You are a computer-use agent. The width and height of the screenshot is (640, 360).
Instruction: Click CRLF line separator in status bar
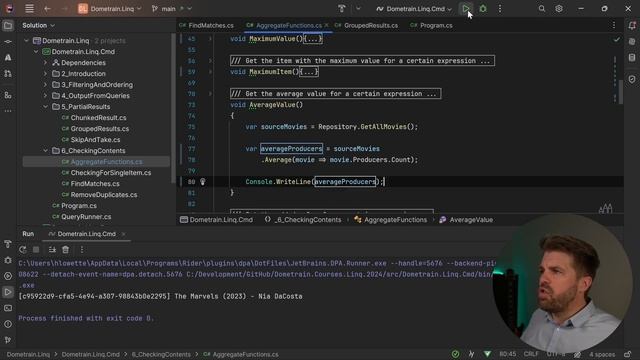coord(531,354)
